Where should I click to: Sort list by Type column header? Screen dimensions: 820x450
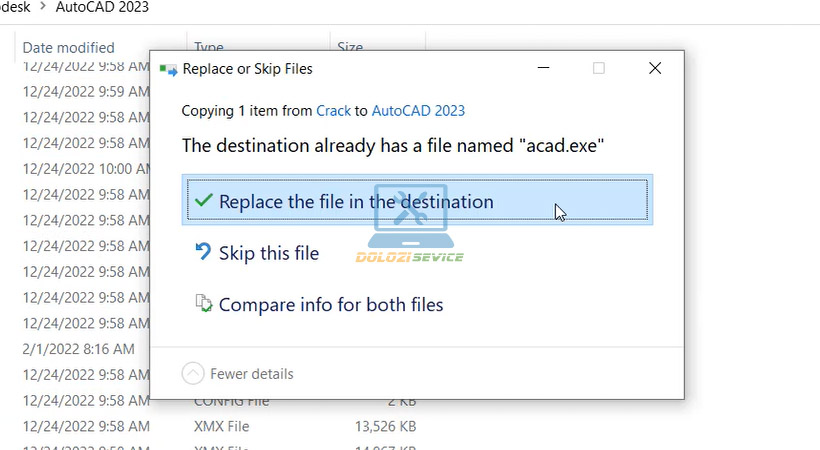210,47
